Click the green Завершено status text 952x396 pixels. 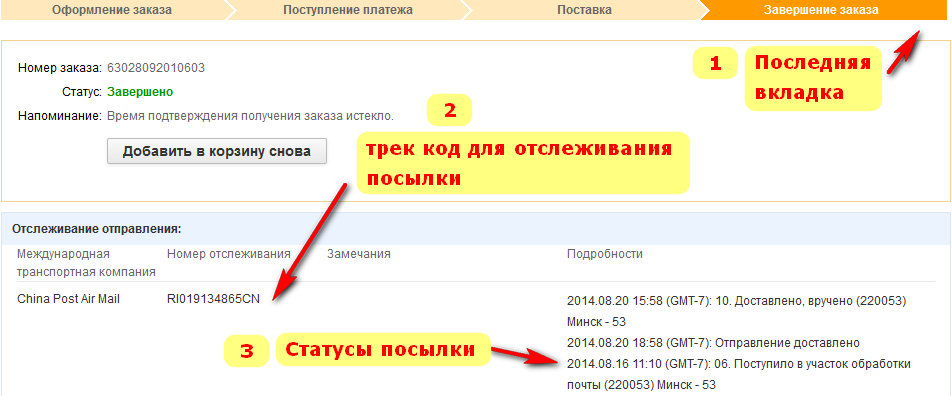pyautogui.click(x=140, y=92)
